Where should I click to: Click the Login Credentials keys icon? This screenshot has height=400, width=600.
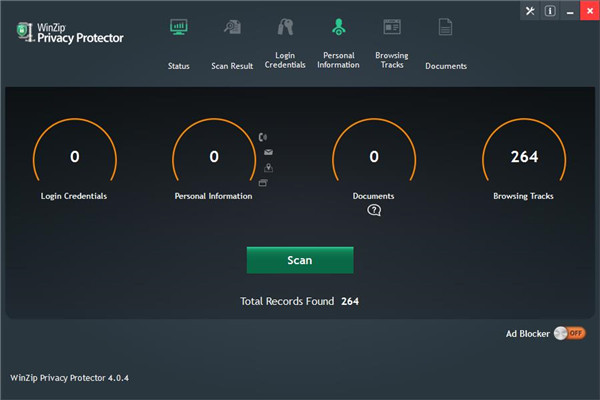click(x=286, y=27)
